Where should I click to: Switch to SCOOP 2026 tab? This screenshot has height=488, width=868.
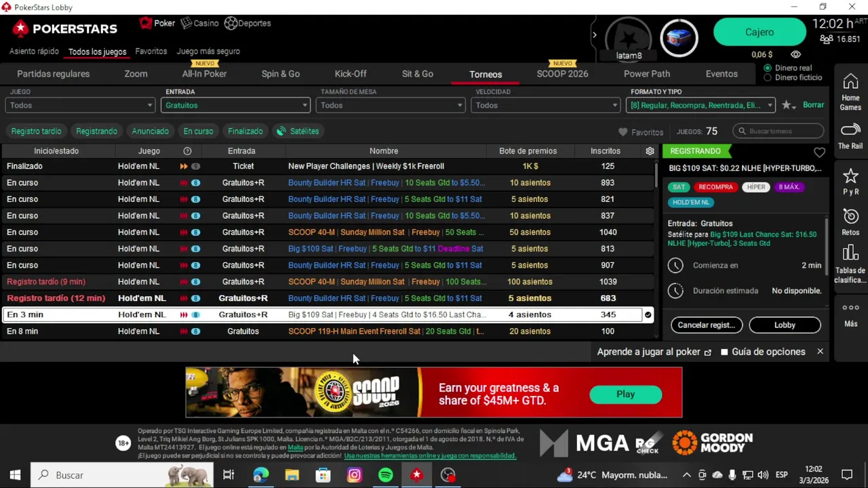(562, 74)
